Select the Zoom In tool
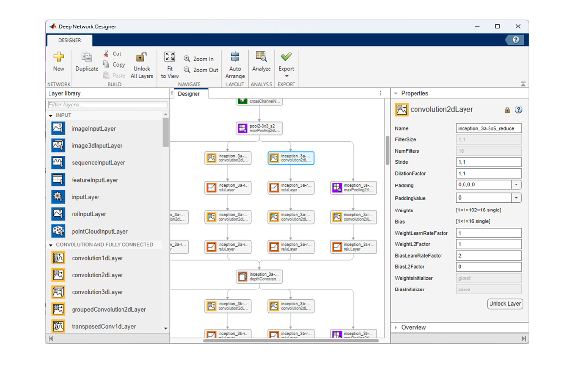This screenshot has height=368, width=588. tap(199, 58)
